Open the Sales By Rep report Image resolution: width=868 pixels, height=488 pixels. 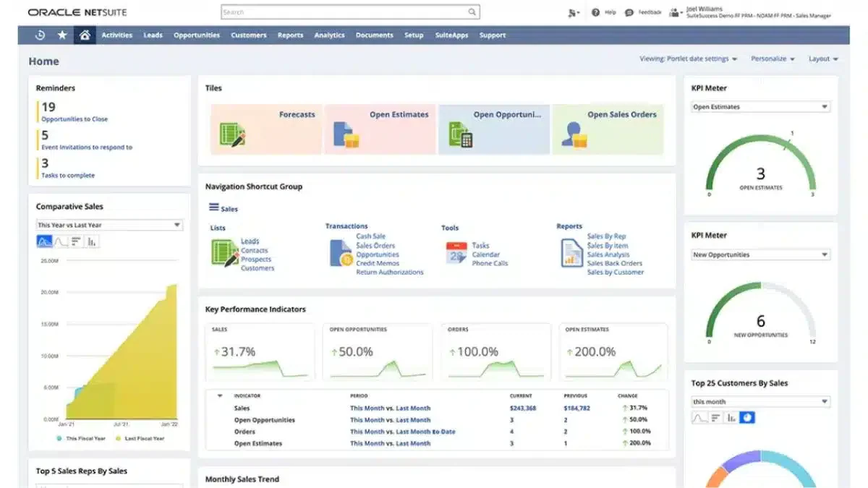point(607,236)
